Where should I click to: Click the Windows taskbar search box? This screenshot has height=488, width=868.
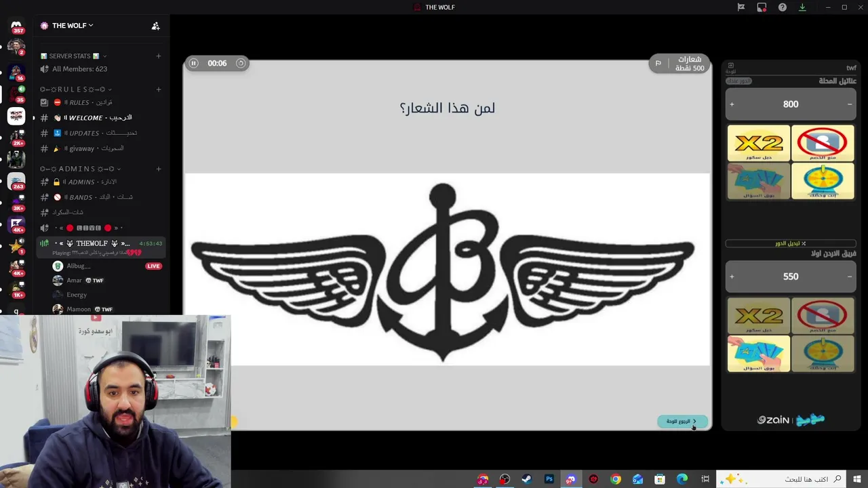[x=782, y=479]
